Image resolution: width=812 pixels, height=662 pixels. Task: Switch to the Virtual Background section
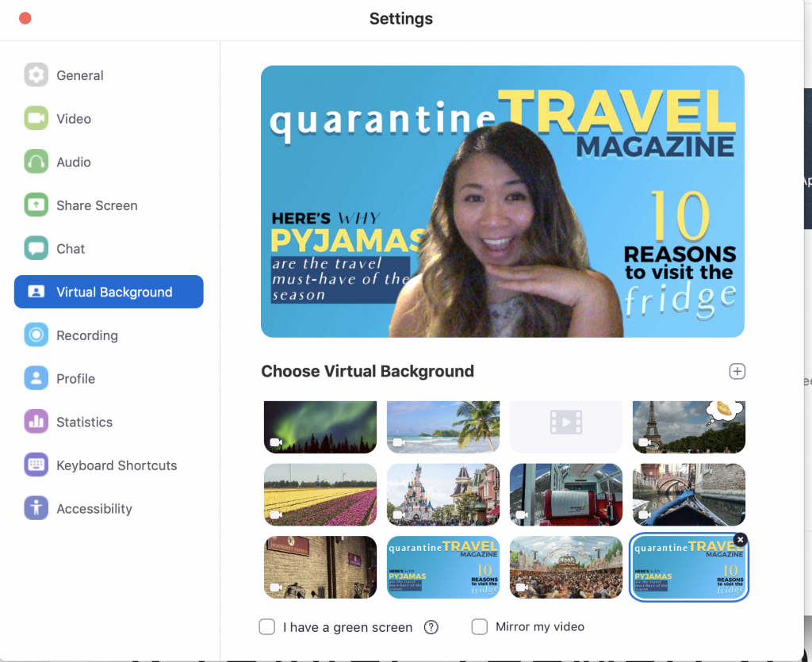(x=108, y=292)
